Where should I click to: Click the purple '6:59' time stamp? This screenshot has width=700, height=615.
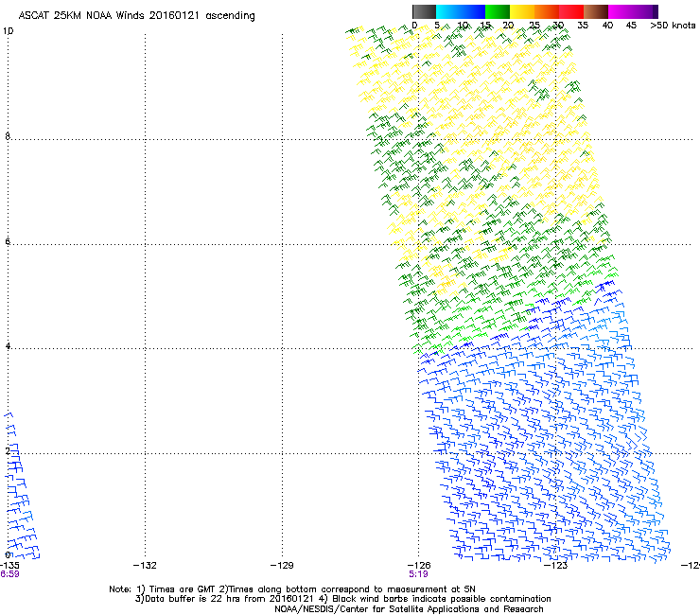(9, 574)
